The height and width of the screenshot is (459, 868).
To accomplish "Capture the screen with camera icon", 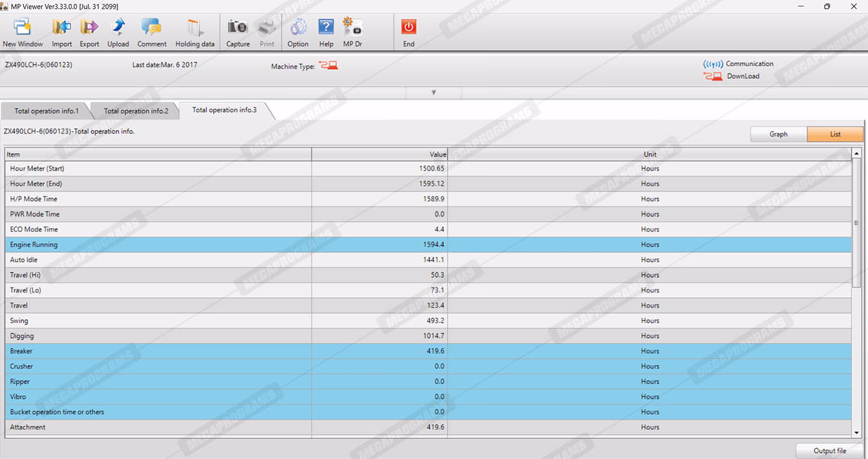I will (238, 32).
